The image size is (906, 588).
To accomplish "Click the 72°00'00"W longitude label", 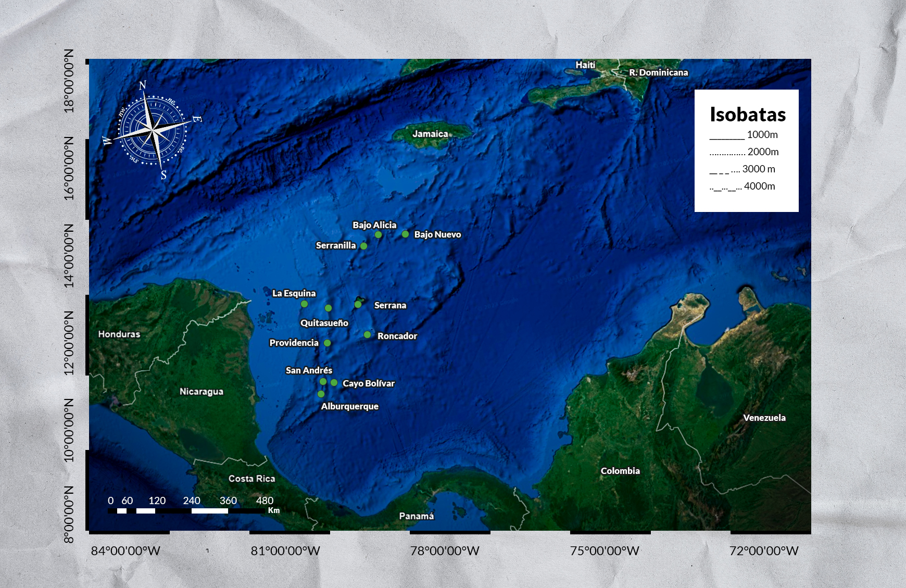I will coord(764,551).
